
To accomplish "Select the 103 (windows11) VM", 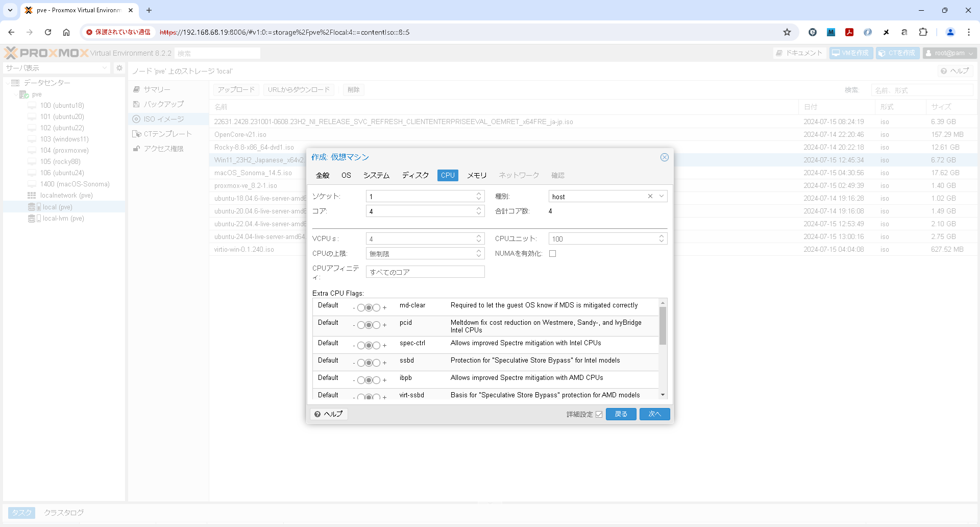I will tap(64, 139).
